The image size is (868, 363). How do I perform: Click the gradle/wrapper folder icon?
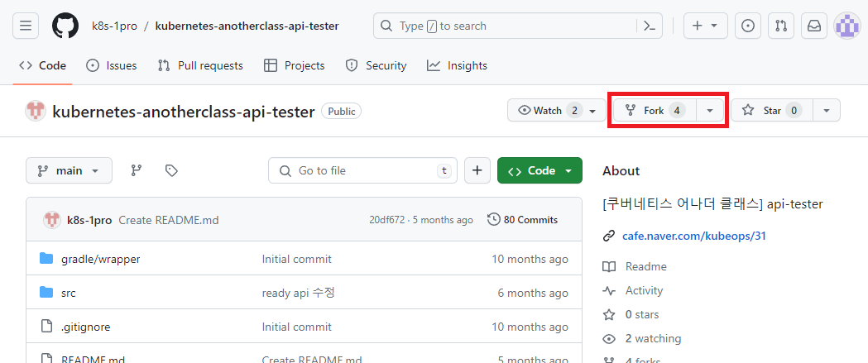46,259
